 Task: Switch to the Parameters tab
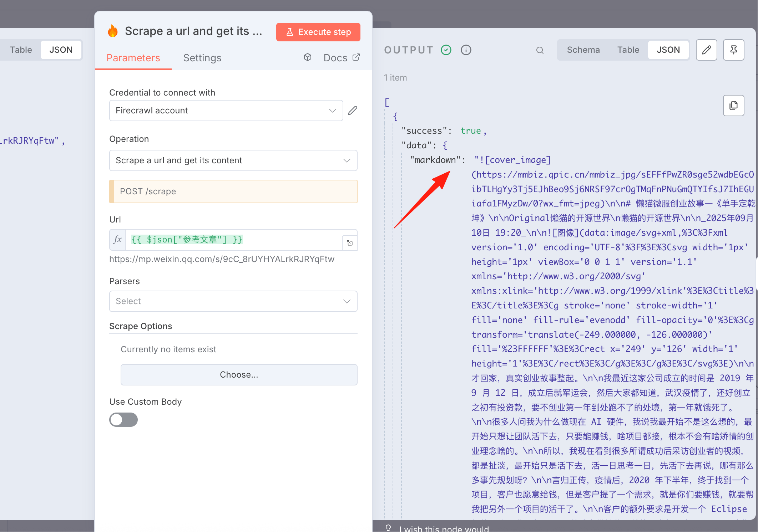click(133, 58)
